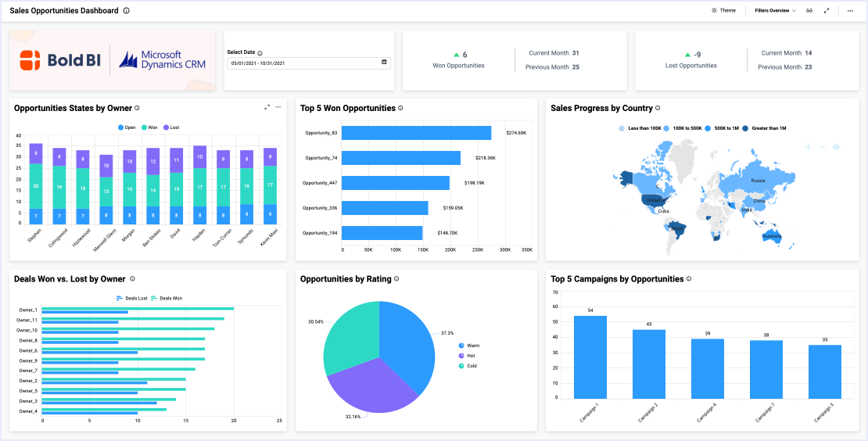Click the glasses view mode icon
Screen dimensions: 868x441
click(x=810, y=11)
